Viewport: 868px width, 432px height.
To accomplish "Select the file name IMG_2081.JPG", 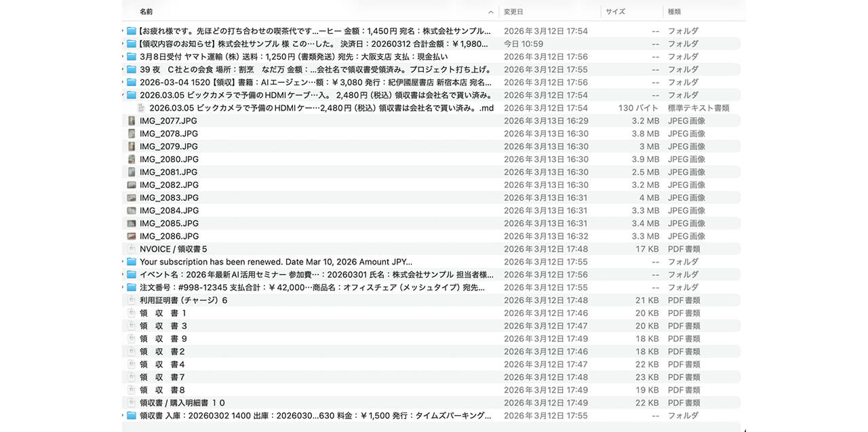I will point(169,172).
